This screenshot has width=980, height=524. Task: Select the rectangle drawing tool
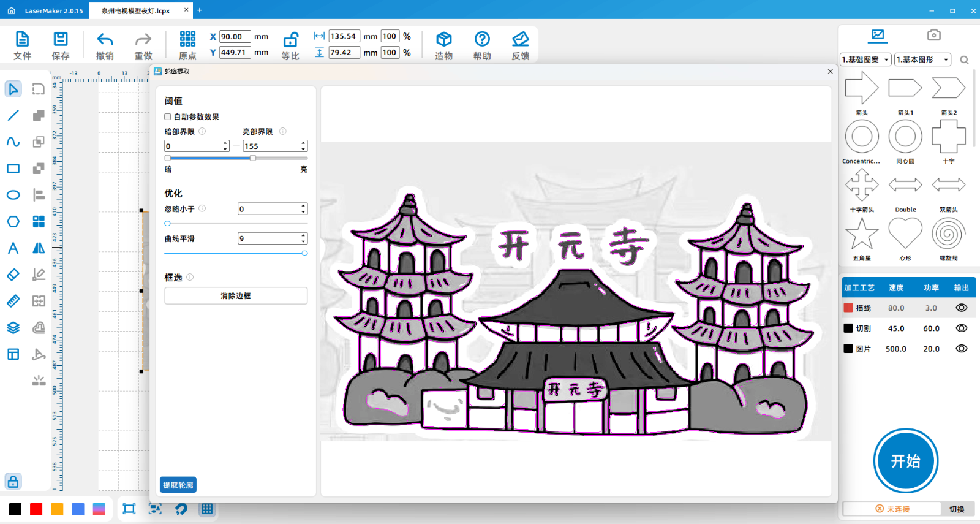tap(13, 169)
